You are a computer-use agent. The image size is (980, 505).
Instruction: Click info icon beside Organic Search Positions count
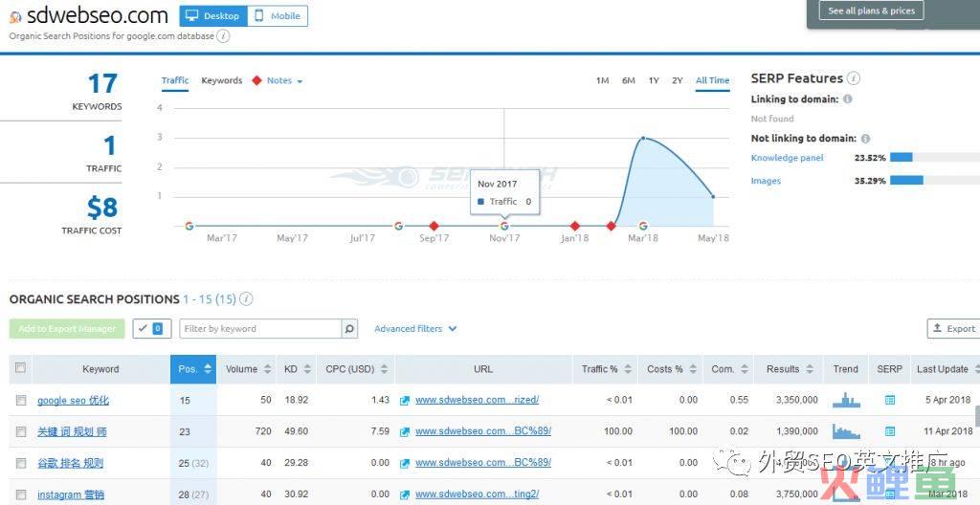coord(246,299)
